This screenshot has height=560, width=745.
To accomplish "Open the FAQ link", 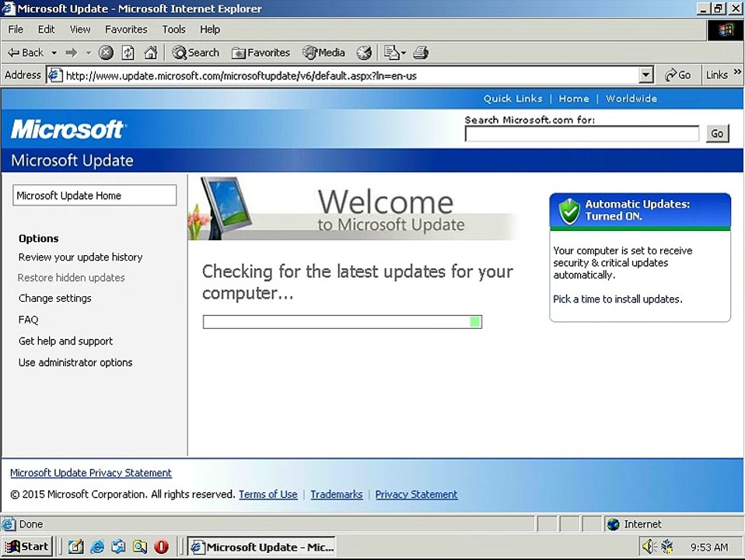I will tap(28, 320).
